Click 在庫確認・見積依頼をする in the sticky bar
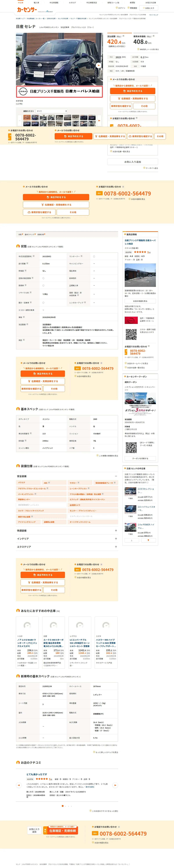 point(110,136)
